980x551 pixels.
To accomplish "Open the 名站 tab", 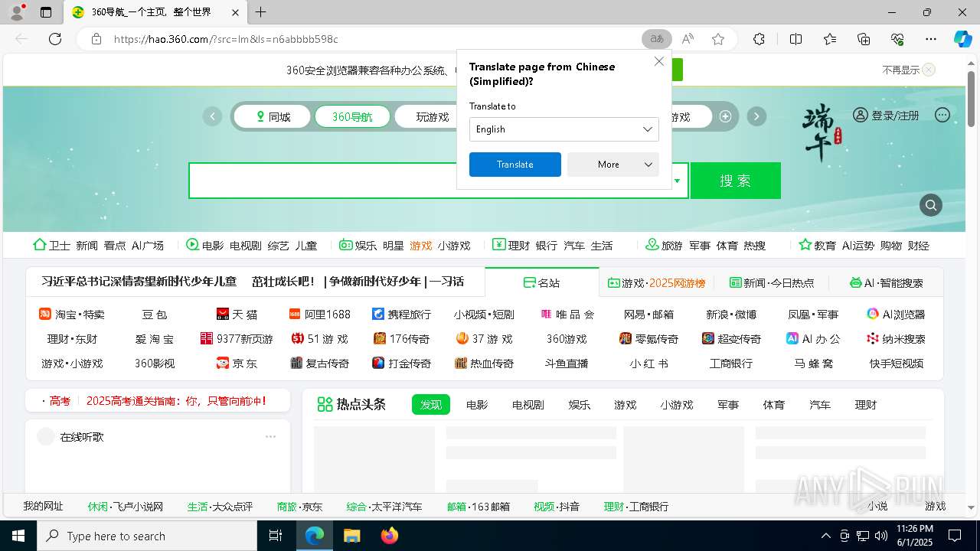I will click(541, 282).
